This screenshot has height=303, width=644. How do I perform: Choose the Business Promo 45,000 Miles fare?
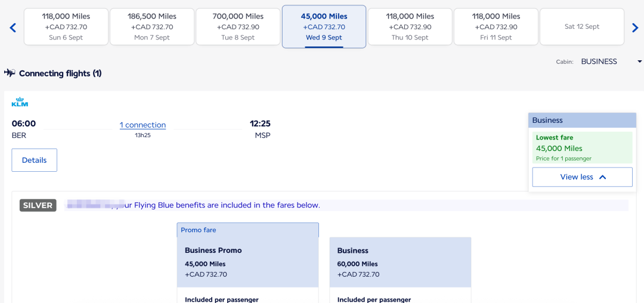[247, 262]
